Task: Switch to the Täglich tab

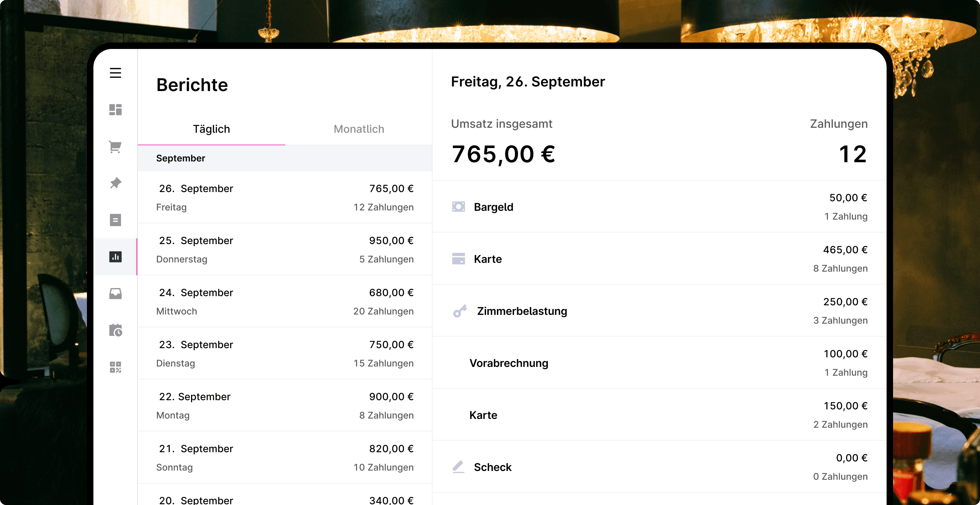Action: tap(211, 129)
